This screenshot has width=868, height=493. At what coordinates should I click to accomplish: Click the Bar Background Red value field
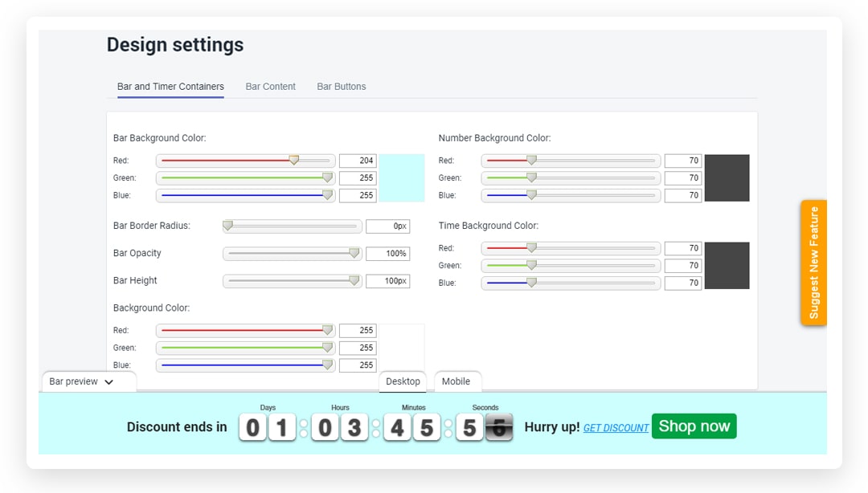click(358, 161)
